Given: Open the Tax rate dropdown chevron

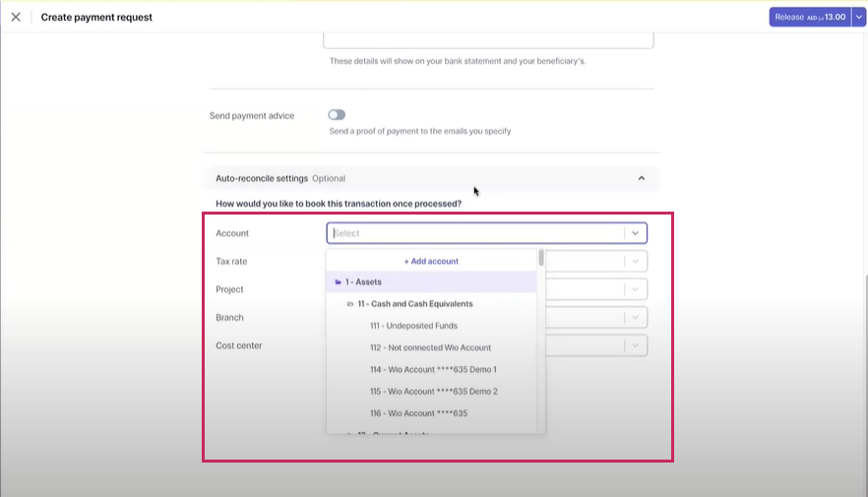Looking at the screenshot, I should [636, 261].
